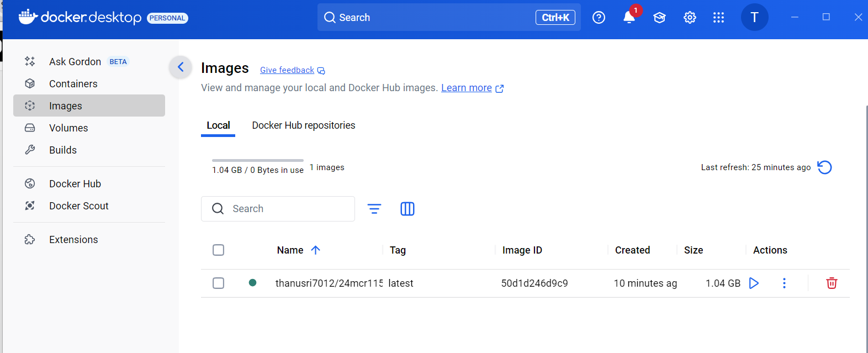This screenshot has width=868, height=353.
Task: Sort by the Name column header
Action: coord(290,250)
